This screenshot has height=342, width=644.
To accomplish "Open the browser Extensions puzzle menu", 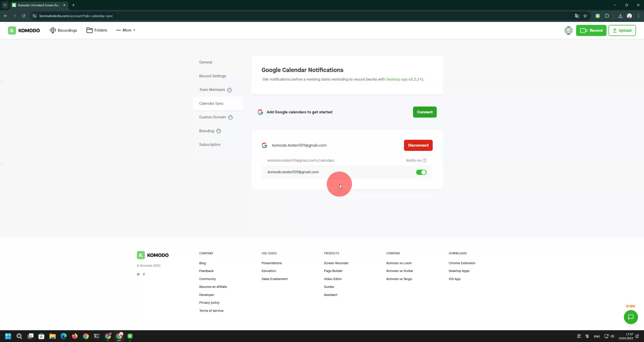I will 607,16.
